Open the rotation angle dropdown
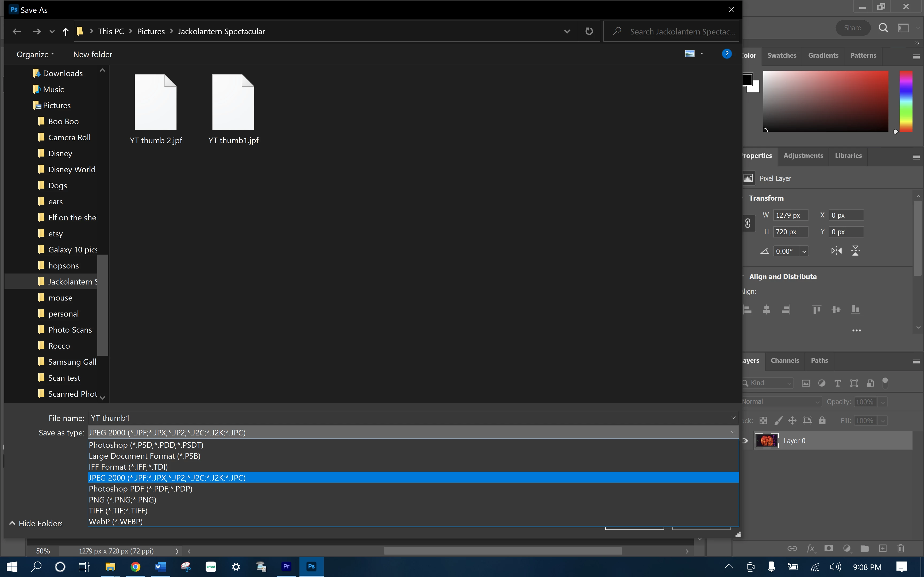Viewport: 924px width, 577px height. (804, 251)
